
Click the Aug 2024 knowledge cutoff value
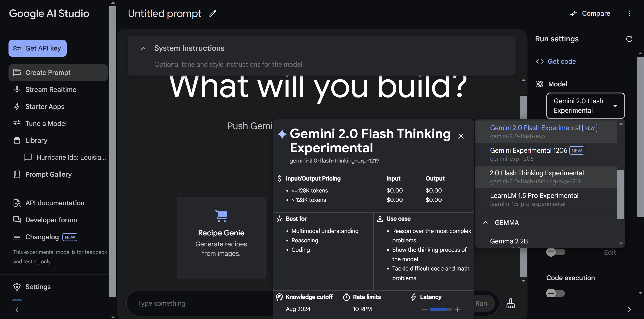coord(298,309)
